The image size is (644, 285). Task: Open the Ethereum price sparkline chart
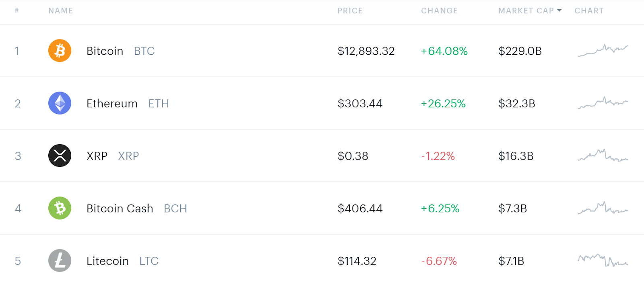click(x=603, y=103)
